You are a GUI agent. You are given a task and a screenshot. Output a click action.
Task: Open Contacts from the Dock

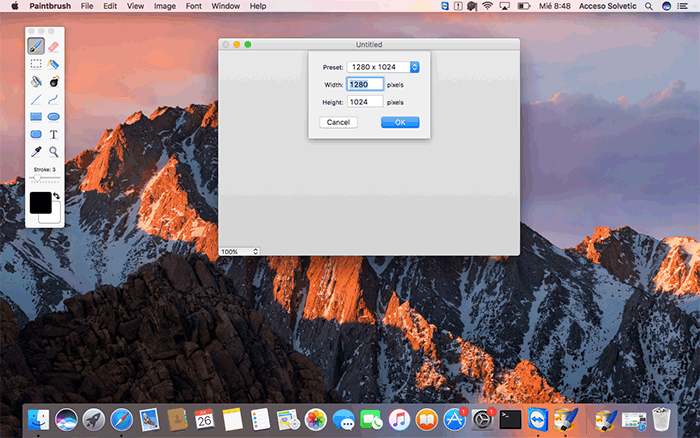[177, 420]
